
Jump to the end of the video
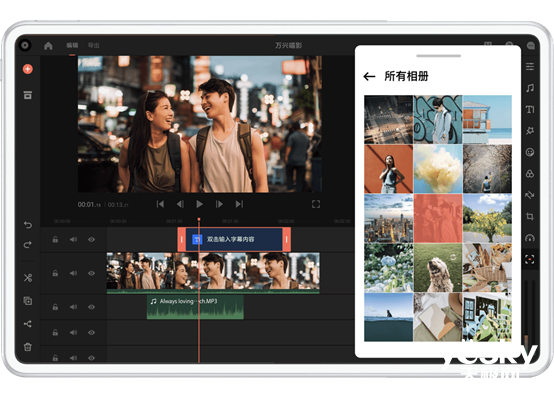pos(239,204)
